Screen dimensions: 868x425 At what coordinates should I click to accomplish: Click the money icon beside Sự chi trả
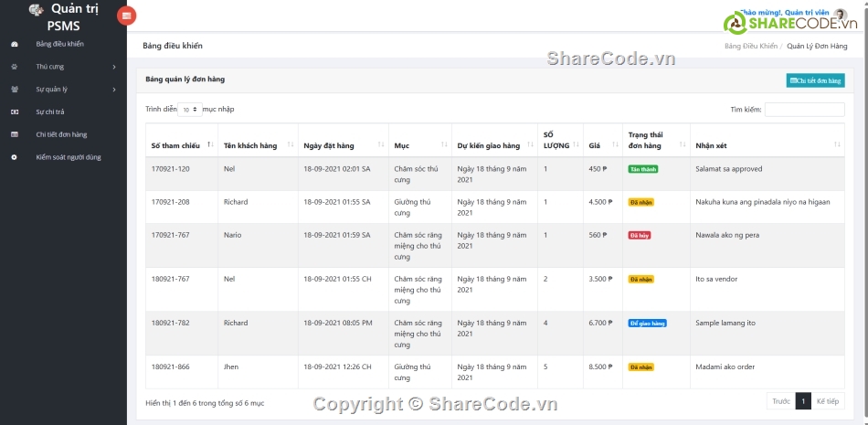point(14,112)
